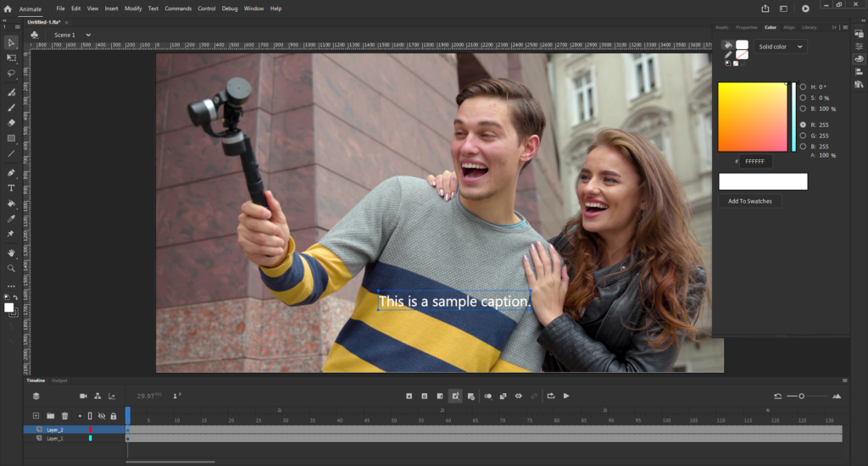The image size is (868, 466).
Task: Open the Solid color type dropdown
Action: 781,47
